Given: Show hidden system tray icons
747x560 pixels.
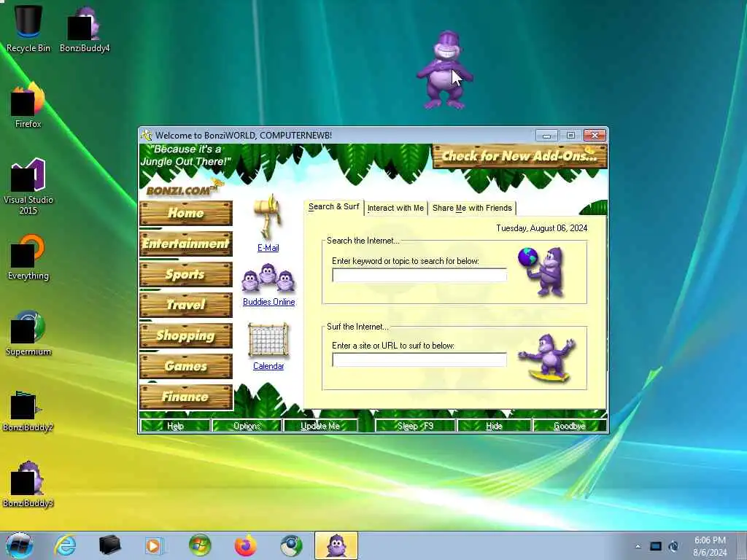Looking at the screenshot, I should coord(638,546).
